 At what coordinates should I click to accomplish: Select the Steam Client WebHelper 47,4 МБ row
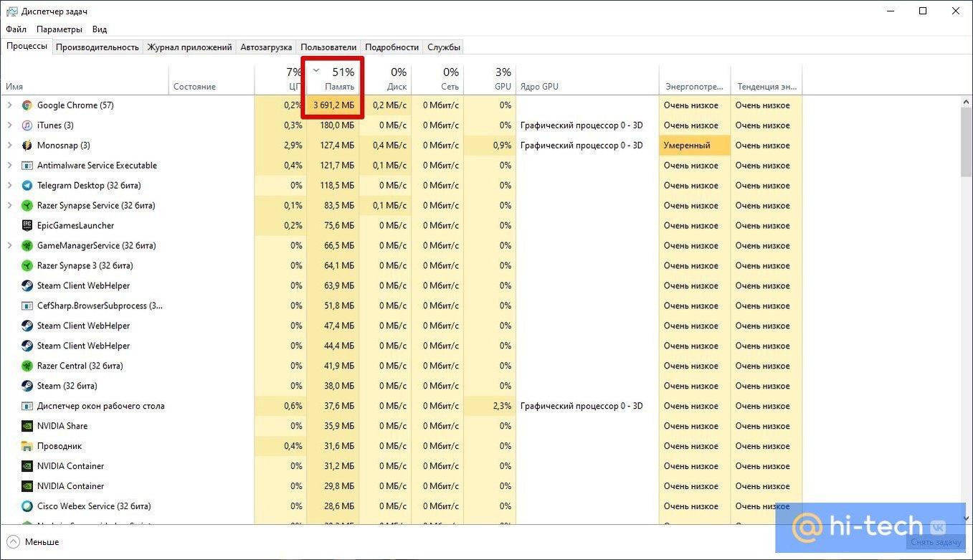pos(402,326)
